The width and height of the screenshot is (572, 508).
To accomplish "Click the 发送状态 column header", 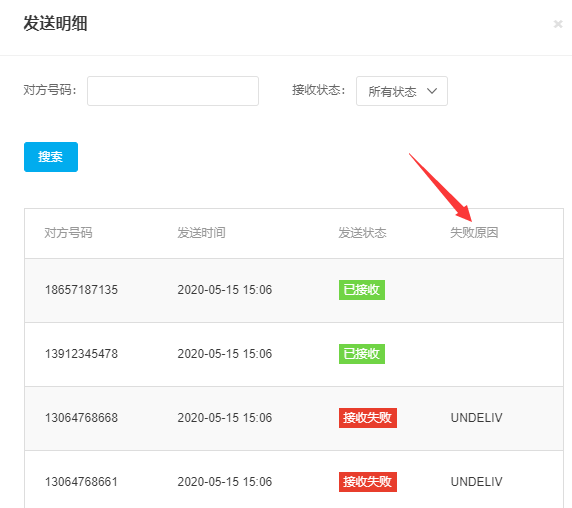I will [362, 233].
